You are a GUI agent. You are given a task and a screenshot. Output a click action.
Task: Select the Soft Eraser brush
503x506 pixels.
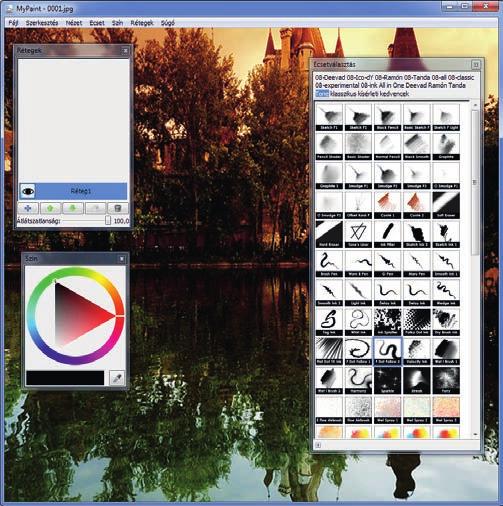pyautogui.click(x=446, y=205)
